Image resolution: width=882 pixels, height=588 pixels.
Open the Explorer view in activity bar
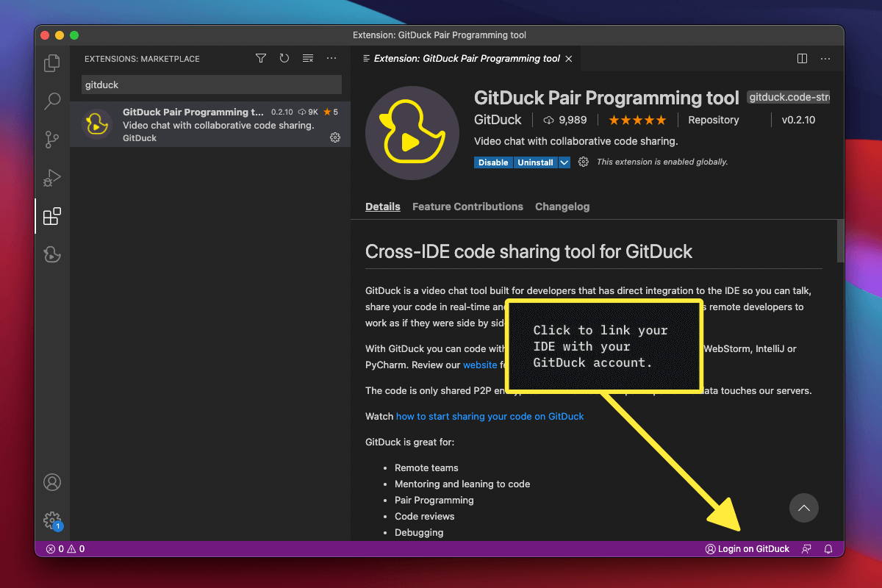pyautogui.click(x=52, y=63)
